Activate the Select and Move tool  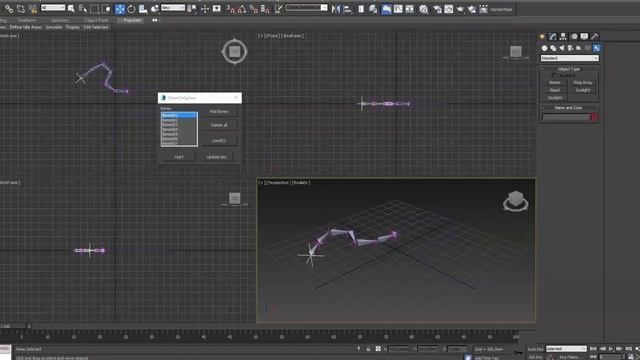point(120,9)
